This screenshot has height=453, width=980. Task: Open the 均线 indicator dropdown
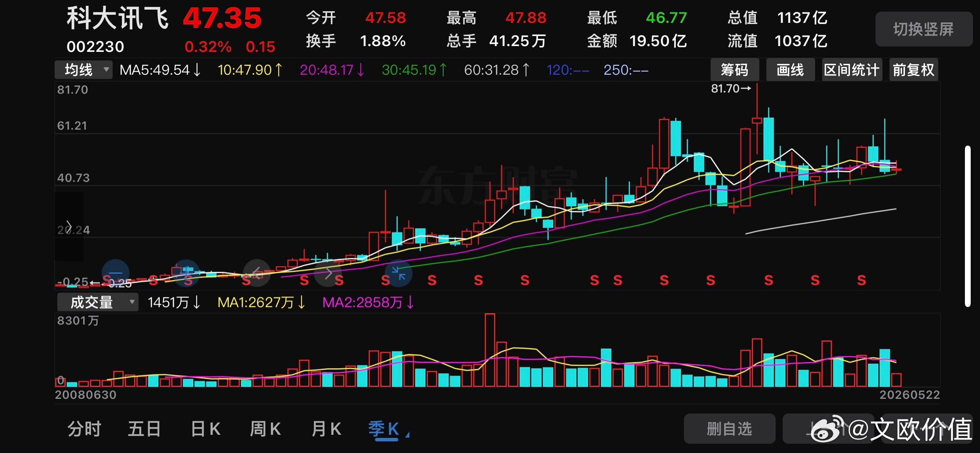(83, 70)
